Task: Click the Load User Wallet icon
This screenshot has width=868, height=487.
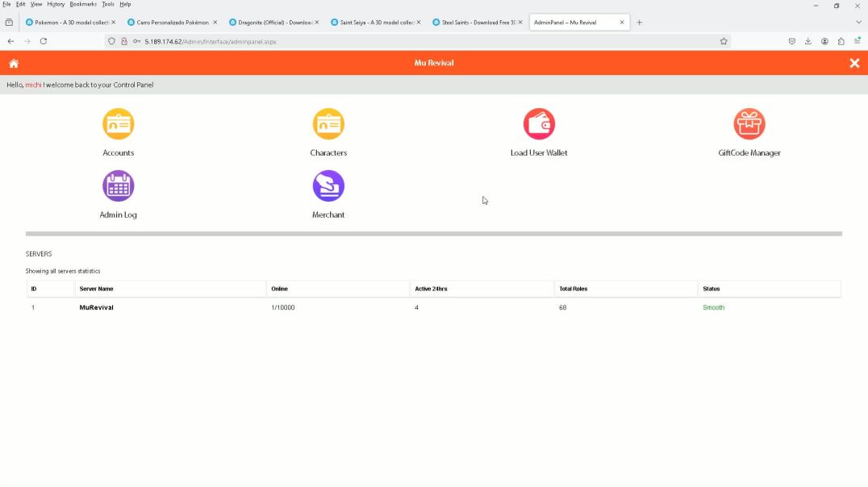Action: [x=539, y=124]
